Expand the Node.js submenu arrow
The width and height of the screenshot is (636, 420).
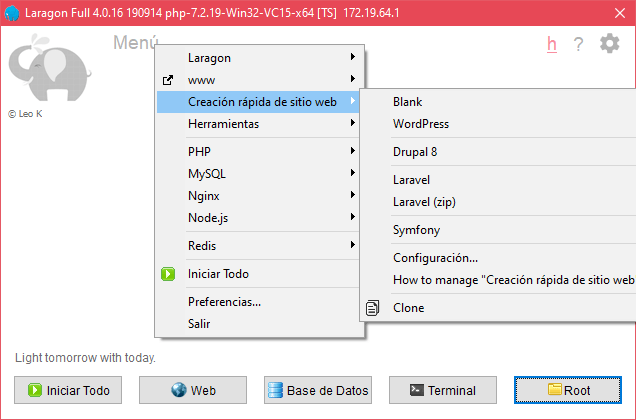click(353, 217)
